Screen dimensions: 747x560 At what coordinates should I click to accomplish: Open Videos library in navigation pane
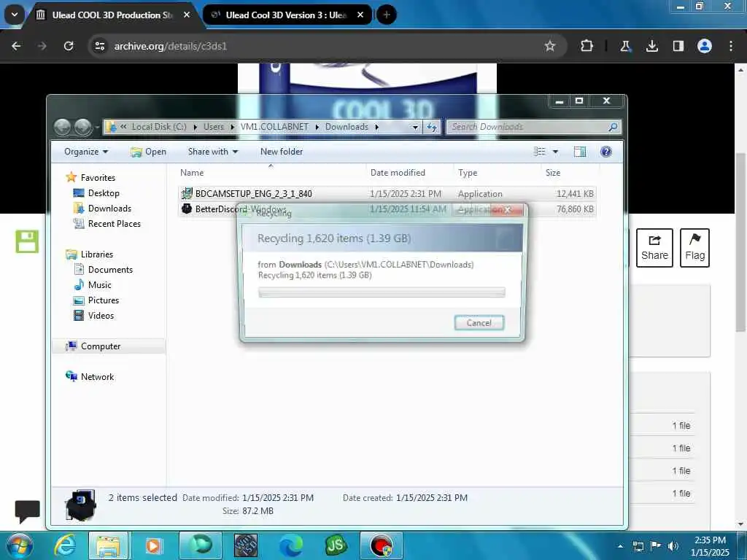101,315
